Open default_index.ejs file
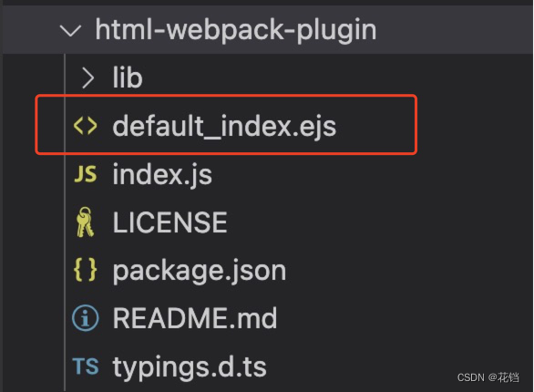Viewport: 534px width, 392px height. 224,127
